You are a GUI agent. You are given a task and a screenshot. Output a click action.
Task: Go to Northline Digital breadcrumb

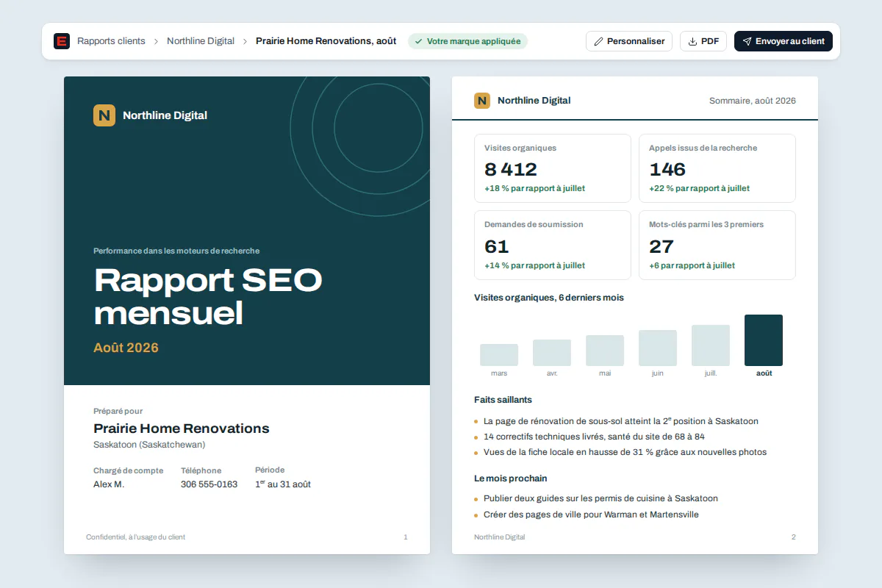coord(201,41)
